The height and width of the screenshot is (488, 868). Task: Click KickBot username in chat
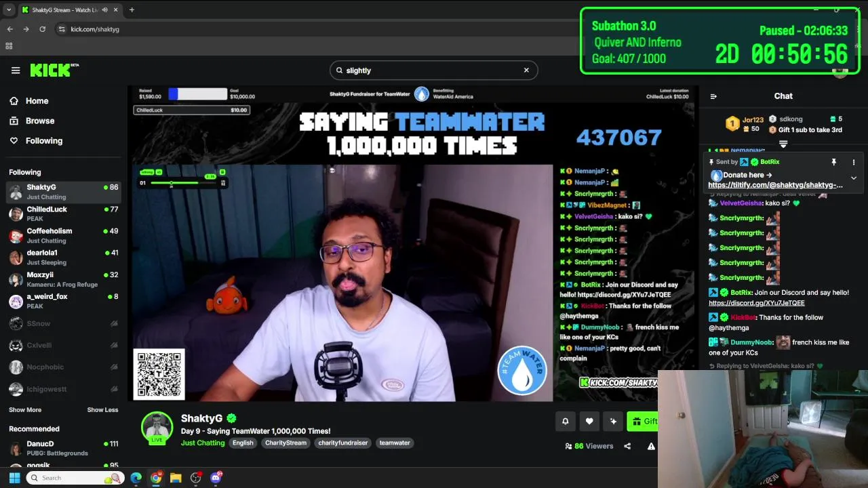[x=743, y=317]
